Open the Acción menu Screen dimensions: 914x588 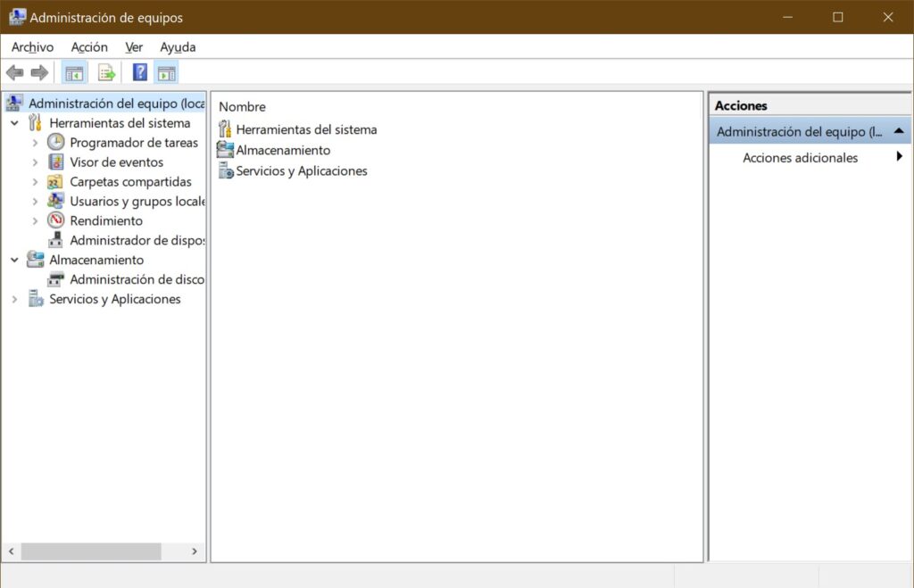click(x=89, y=46)
